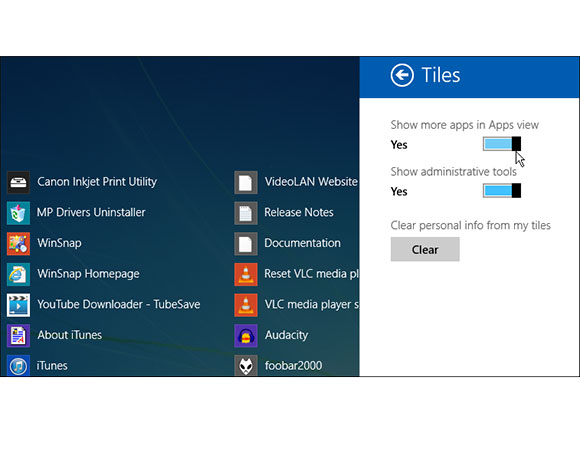This screenshot has width=580, height=470.
Task: Select the WinSnap label
Action: tap(60, 243)
